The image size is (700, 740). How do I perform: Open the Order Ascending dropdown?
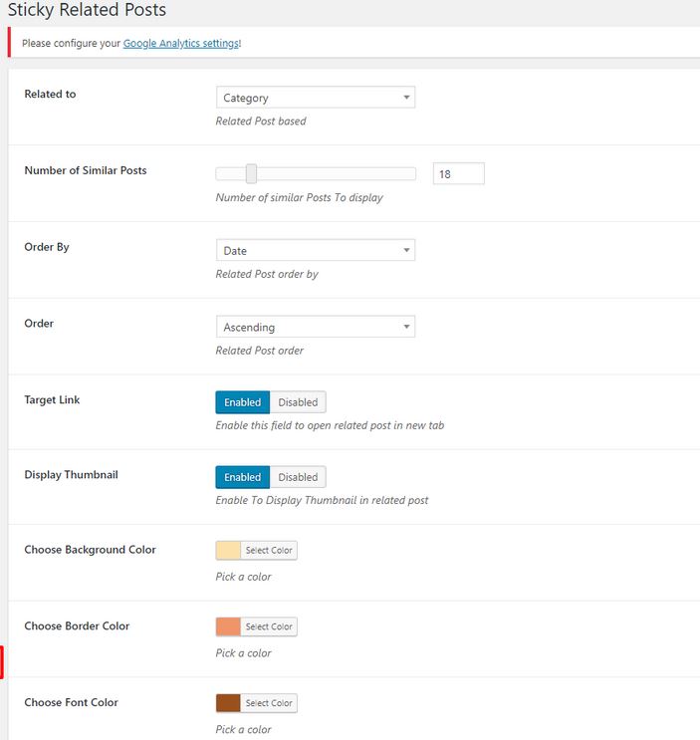click(x=315, y=327)
